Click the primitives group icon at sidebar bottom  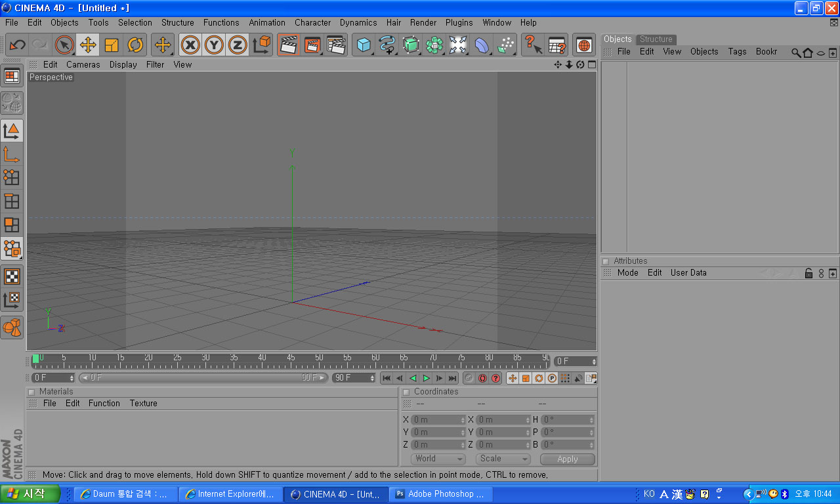(x=12, y=327)
